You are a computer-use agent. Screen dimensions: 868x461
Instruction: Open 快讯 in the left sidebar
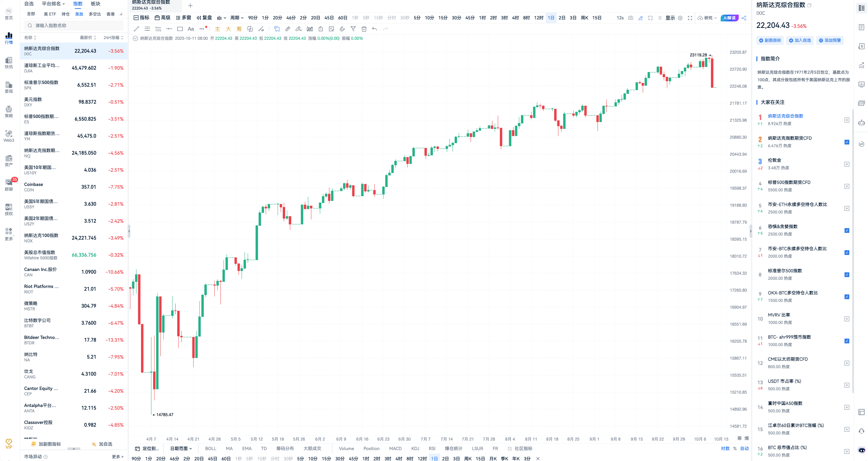(9, 63)
